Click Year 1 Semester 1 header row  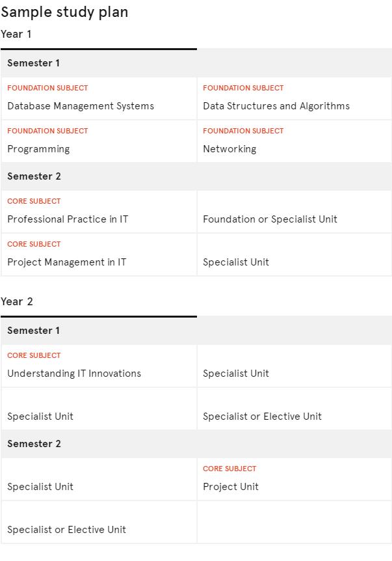[196, 63]
